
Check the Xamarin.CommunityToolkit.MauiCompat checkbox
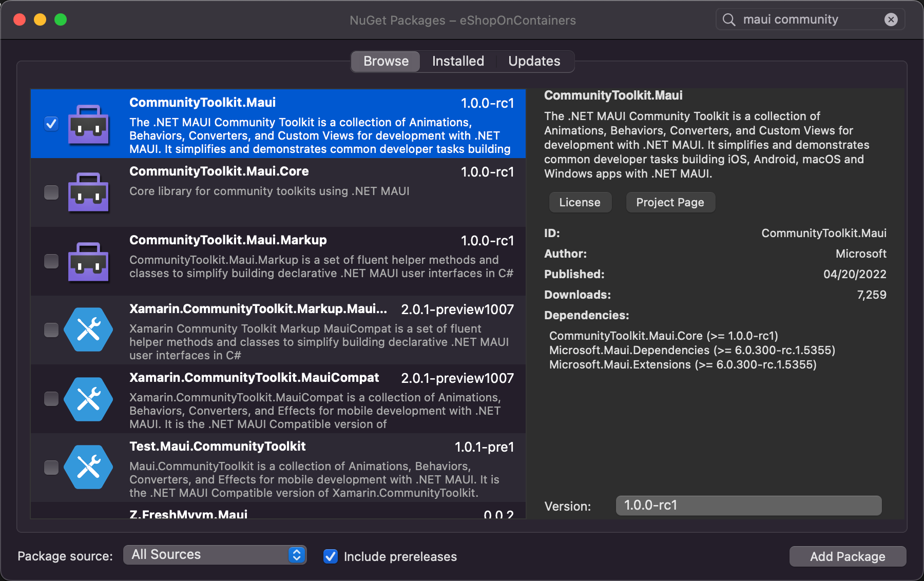click(51, 399)
